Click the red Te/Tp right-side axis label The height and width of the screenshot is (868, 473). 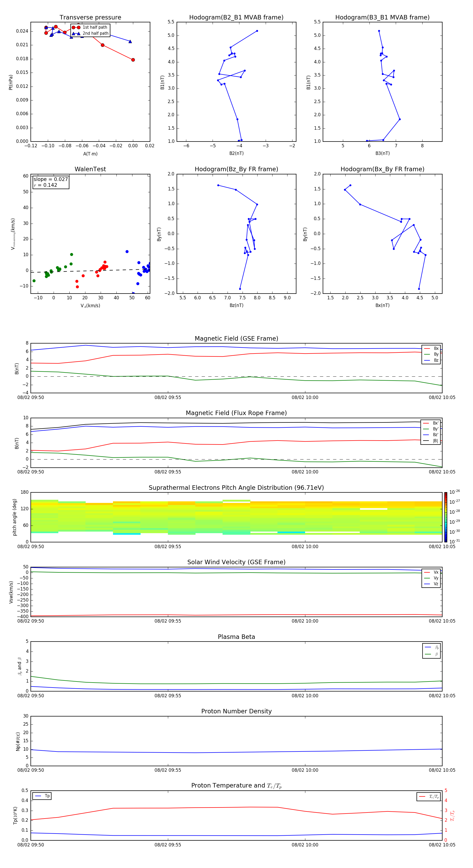452,816
